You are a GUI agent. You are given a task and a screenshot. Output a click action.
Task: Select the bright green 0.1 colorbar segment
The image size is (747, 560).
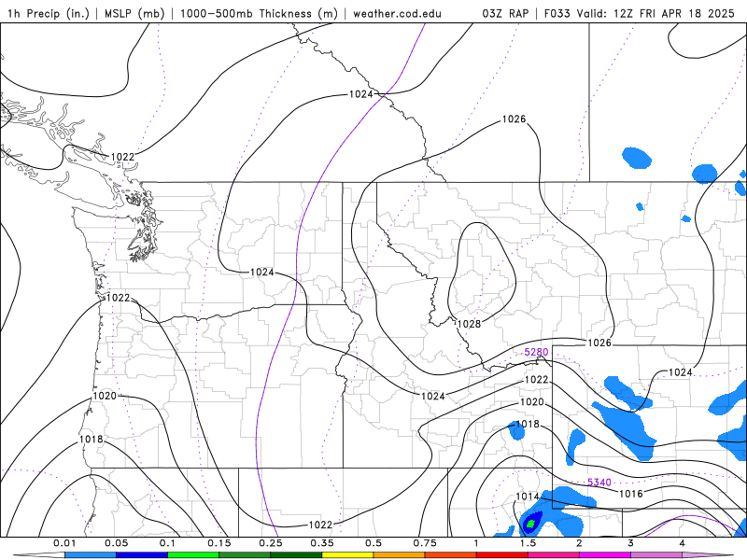coord(193,554)
